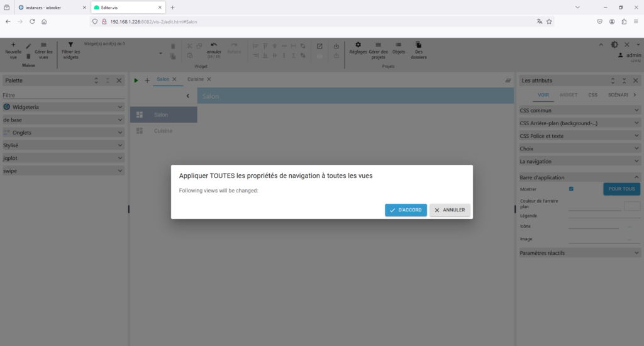This screenshot has width=644, height=346.
Task: Open views list menu icon
Action: [x=508, y=81]
